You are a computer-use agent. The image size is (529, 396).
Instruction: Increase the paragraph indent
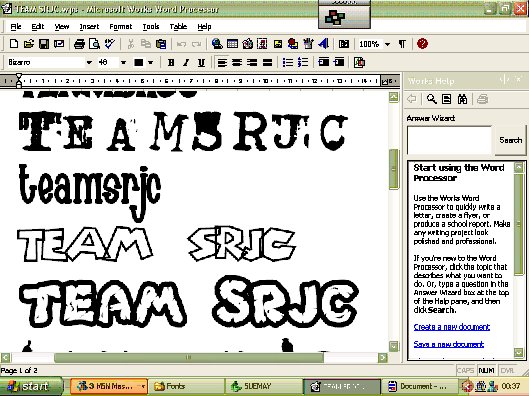tap(339, 62)
